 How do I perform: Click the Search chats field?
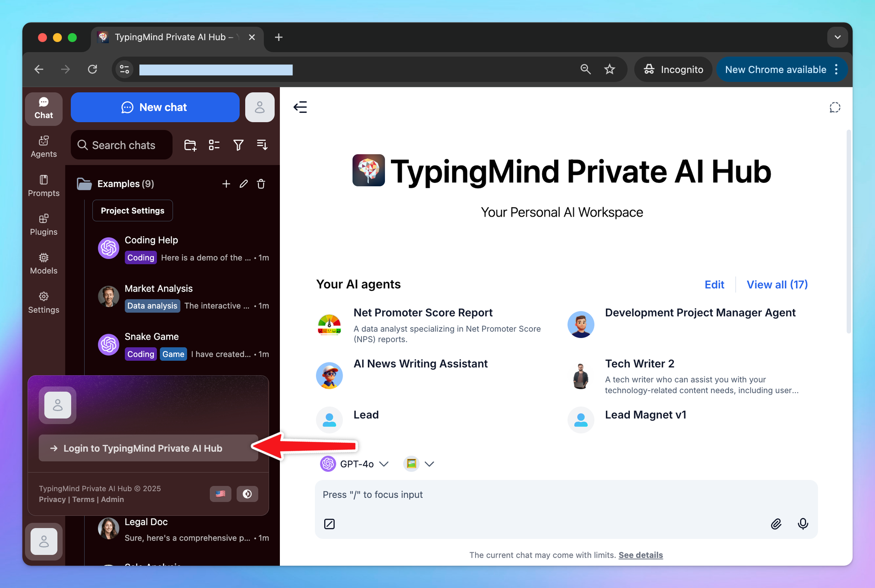pos(122,145)
